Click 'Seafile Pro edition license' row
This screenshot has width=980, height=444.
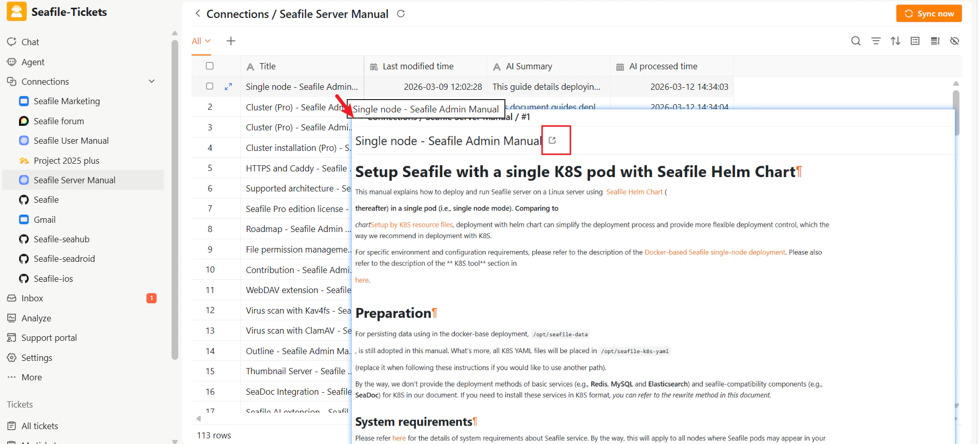296,209
